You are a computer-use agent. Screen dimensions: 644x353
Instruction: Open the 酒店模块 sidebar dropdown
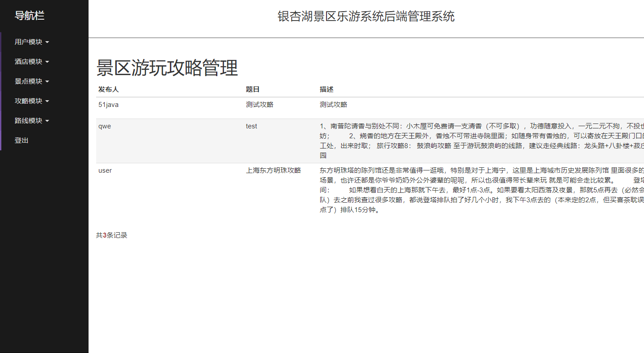click(x=32, y=62)
